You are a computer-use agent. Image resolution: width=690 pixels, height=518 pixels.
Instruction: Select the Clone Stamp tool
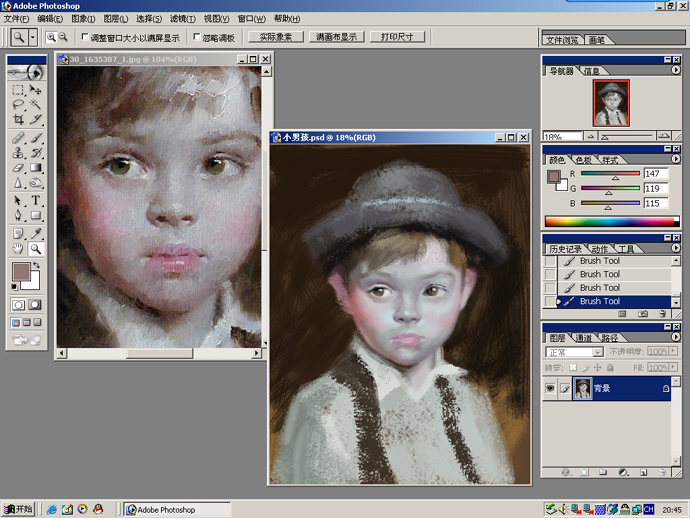click(18, 153)
